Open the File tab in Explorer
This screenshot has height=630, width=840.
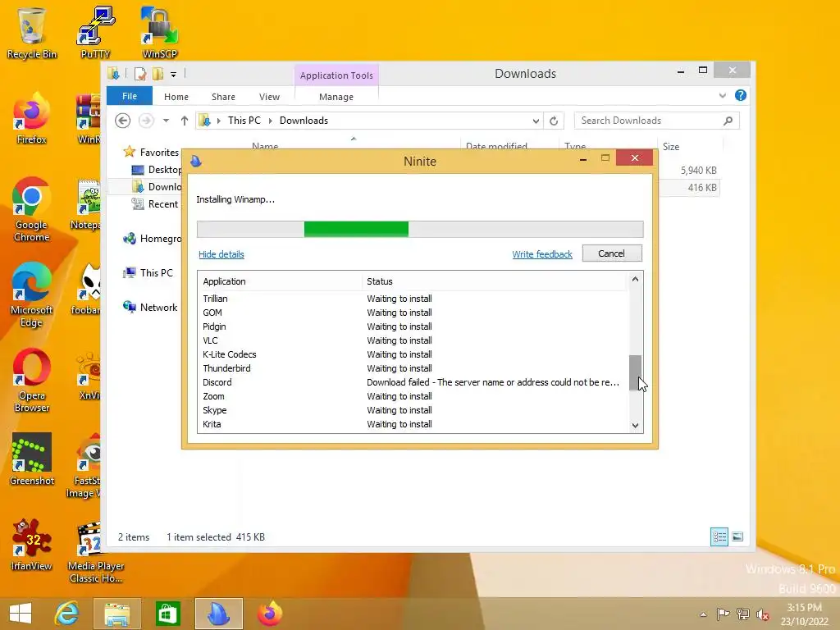coord(130,96)
